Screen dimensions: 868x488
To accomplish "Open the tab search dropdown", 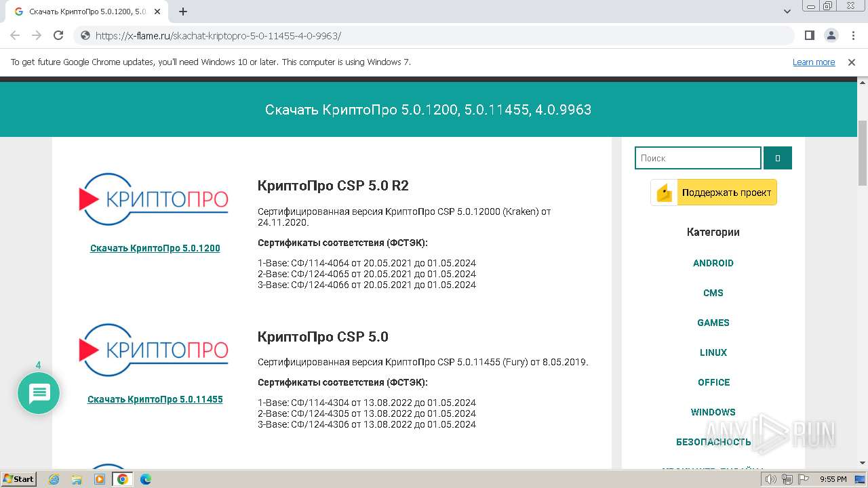I will click(x=787, y=12).
